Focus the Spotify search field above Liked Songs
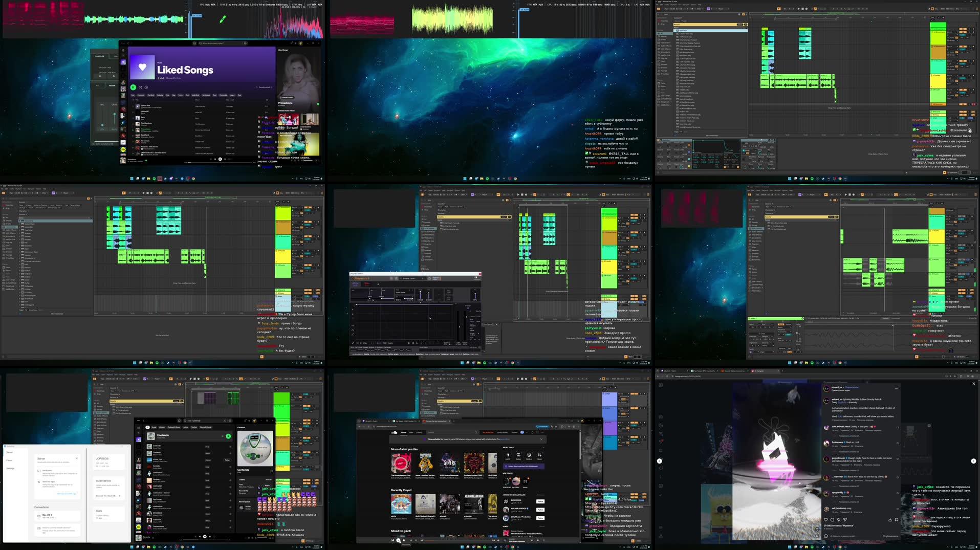Viewport: 980px width, 550px height. 223,43
